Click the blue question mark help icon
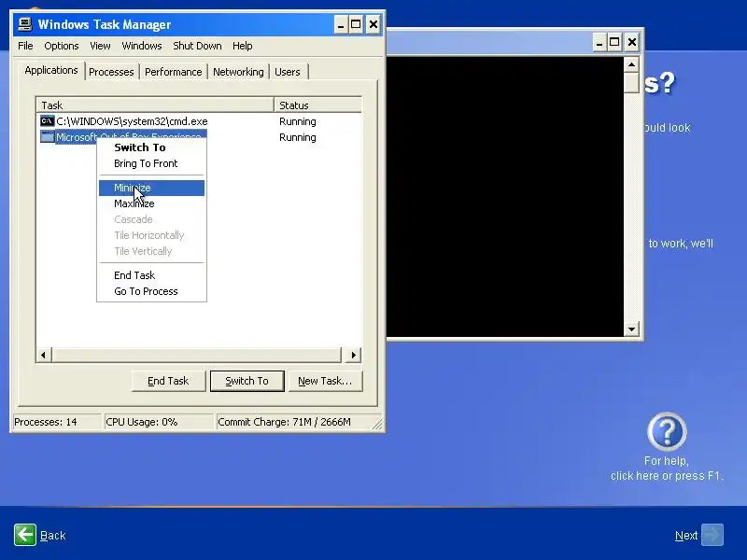This screenshot has width=747, height=560. tap(667, 432)
